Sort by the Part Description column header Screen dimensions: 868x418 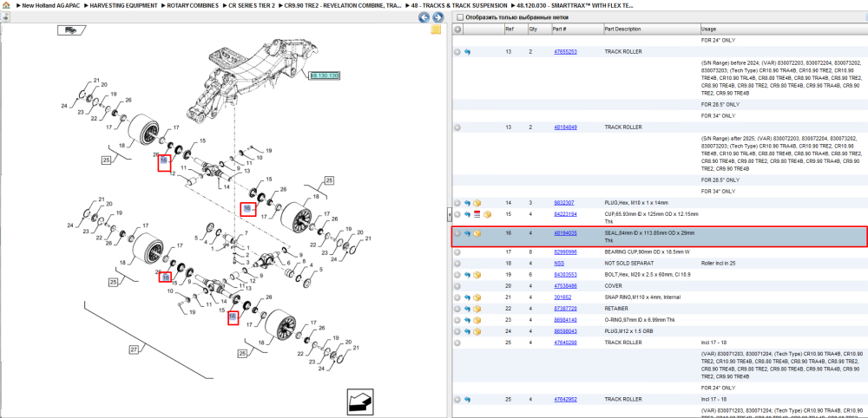tap(651, 29)
